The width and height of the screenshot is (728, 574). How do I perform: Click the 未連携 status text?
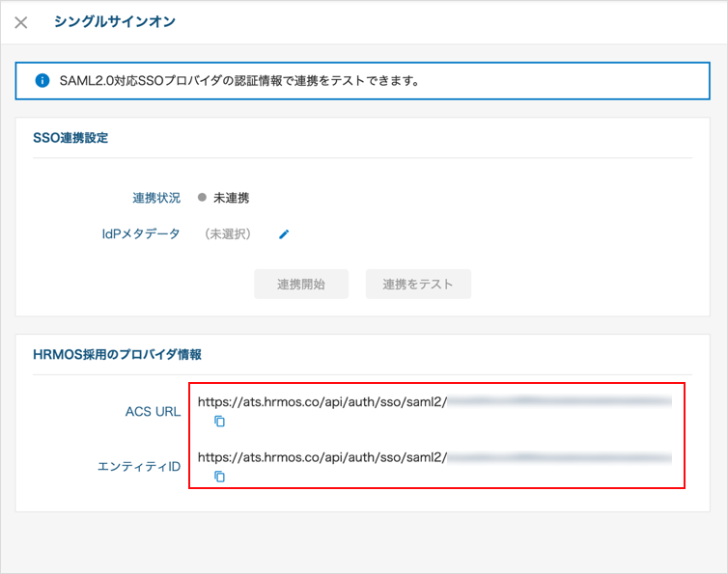pyautogui.click(x=231, y=198)
